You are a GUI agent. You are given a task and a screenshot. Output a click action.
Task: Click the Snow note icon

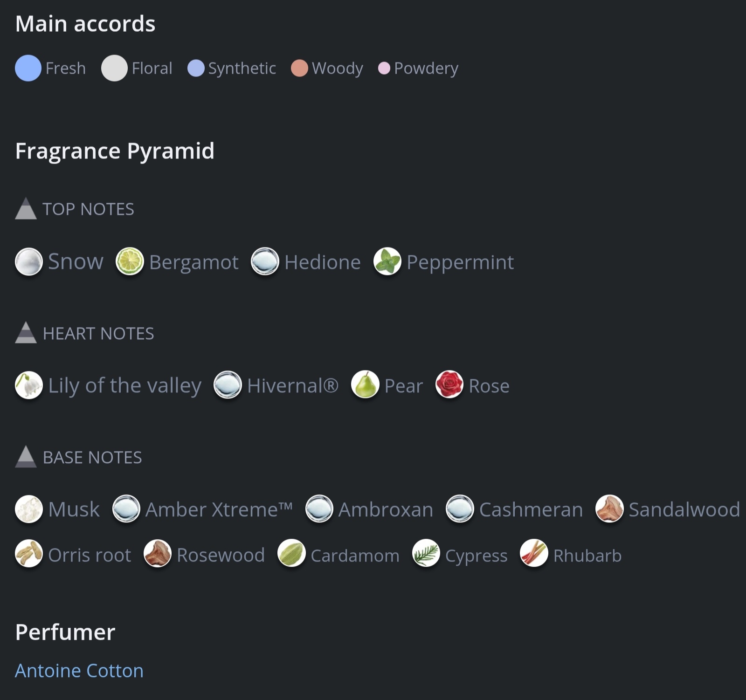(29, 261)
